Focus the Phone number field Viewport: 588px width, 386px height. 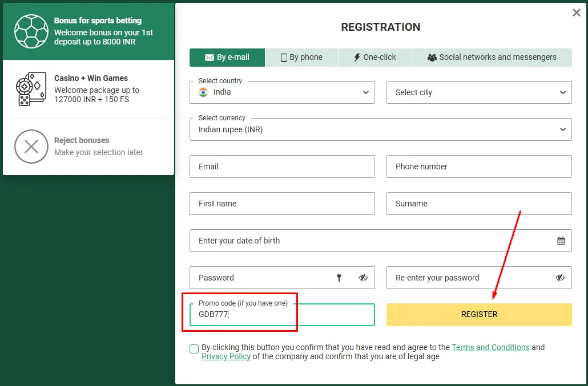479,166
